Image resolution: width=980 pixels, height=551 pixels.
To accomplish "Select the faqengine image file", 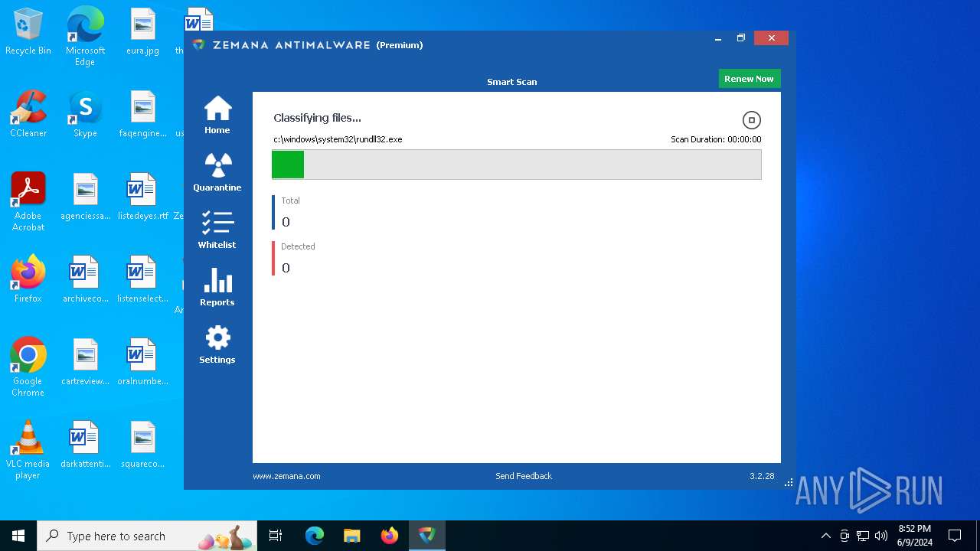I will [x=142, y=115].
